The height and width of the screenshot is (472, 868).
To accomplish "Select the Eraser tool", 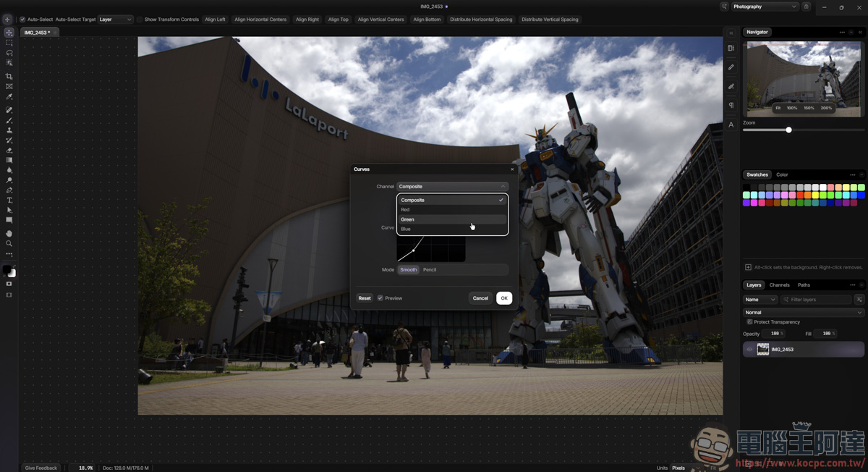I will pyautogui.click(x=9, y=150).
